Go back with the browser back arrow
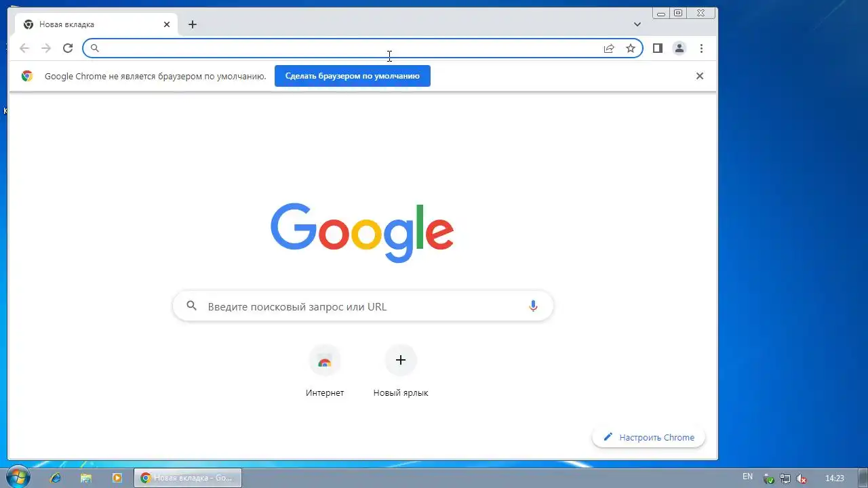 click(x=24, y=48)
